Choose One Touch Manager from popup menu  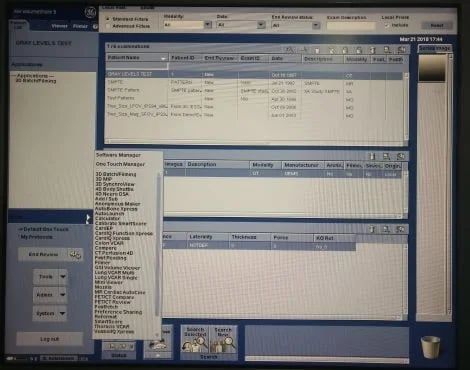[120, 164]
